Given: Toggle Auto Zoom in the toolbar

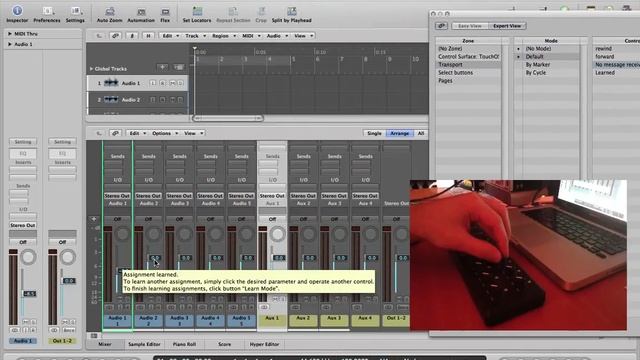Looking at the screenshot, I should point(109,13).
